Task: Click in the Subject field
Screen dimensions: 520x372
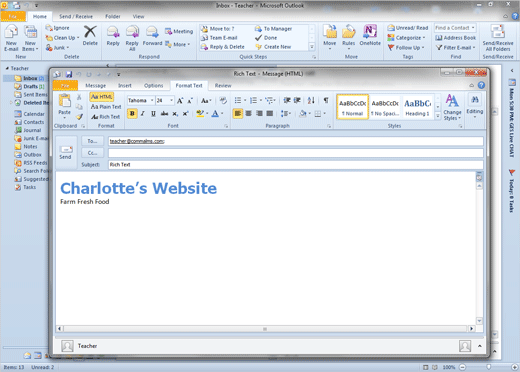Action: 296,165
